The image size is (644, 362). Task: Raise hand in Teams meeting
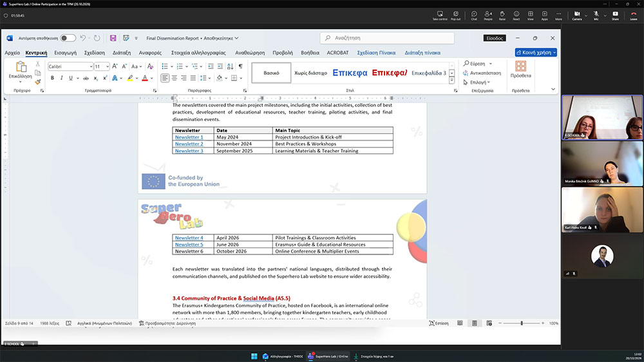(x=502, y=15)
